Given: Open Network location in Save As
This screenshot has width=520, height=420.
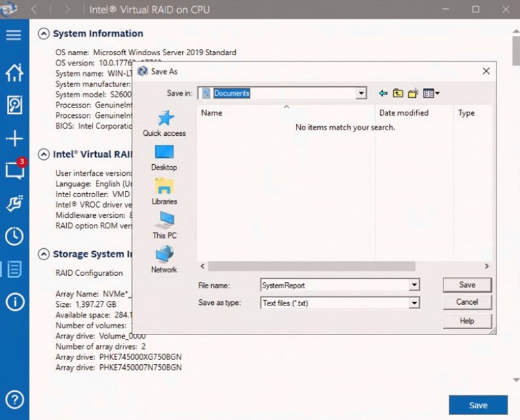Looking at the screenshot, I should (164, 259).
